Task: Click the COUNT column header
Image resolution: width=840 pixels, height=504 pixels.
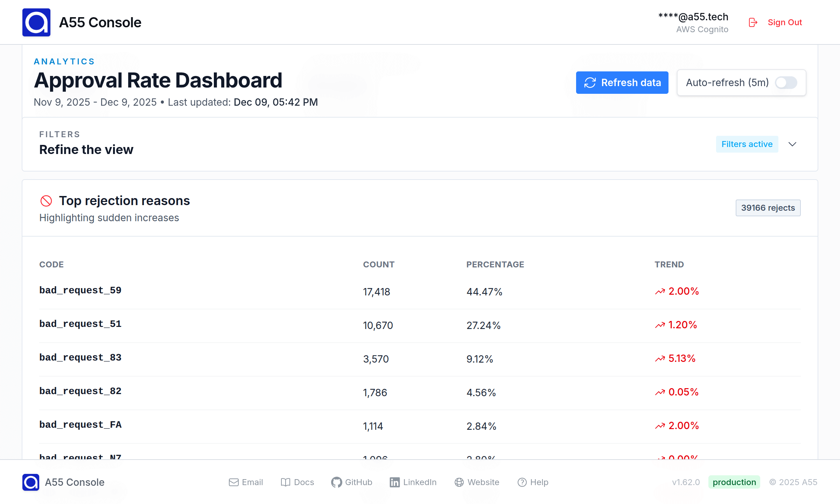Action: pos(379,265)
